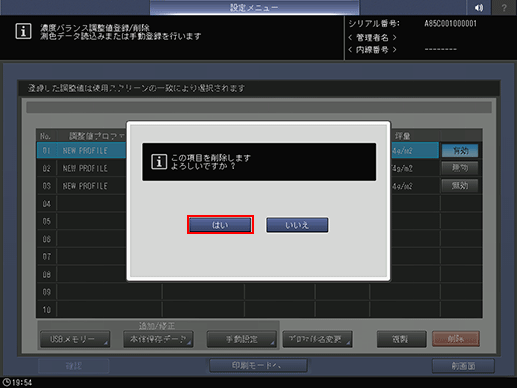
Task: Click the 複製 duplicate button
Action: (x=401, y=339)
